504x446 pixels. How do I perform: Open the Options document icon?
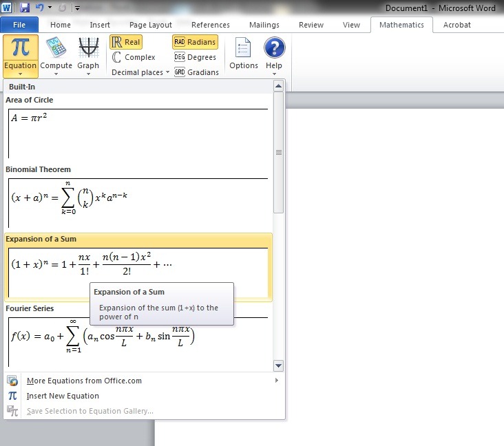(x=243, y=47)
